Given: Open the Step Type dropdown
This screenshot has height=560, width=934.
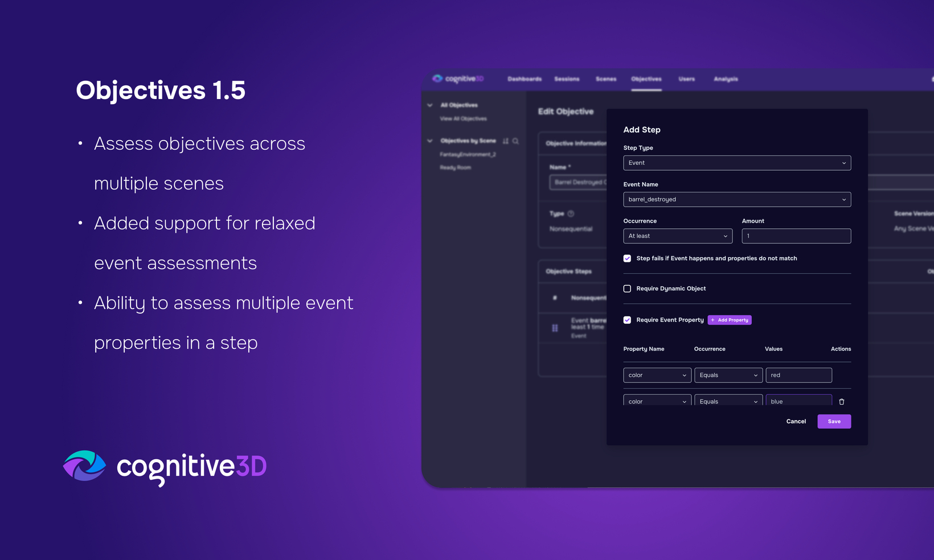Looking at the screenshot, I should coord(737,163).
